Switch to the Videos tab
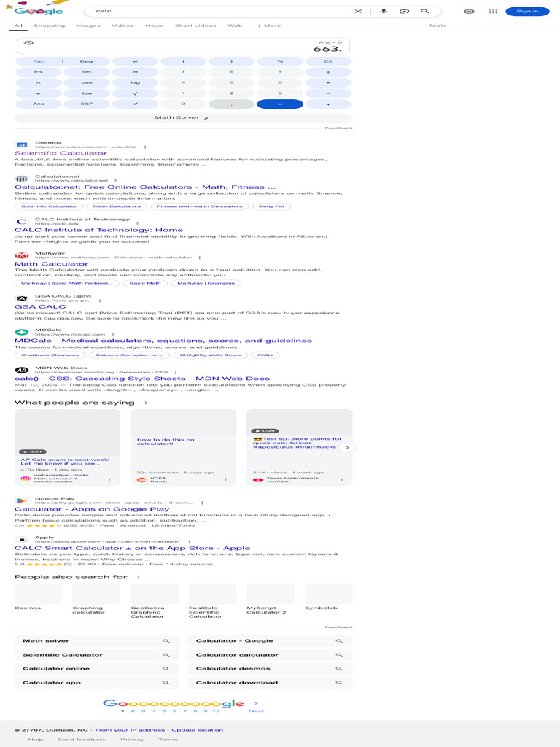560x747 pixels. click(x=122, y=26)
